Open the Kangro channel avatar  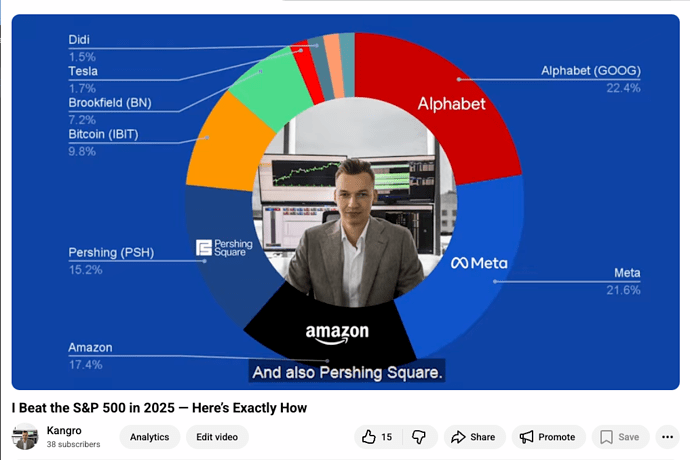(x=25, y=437)
